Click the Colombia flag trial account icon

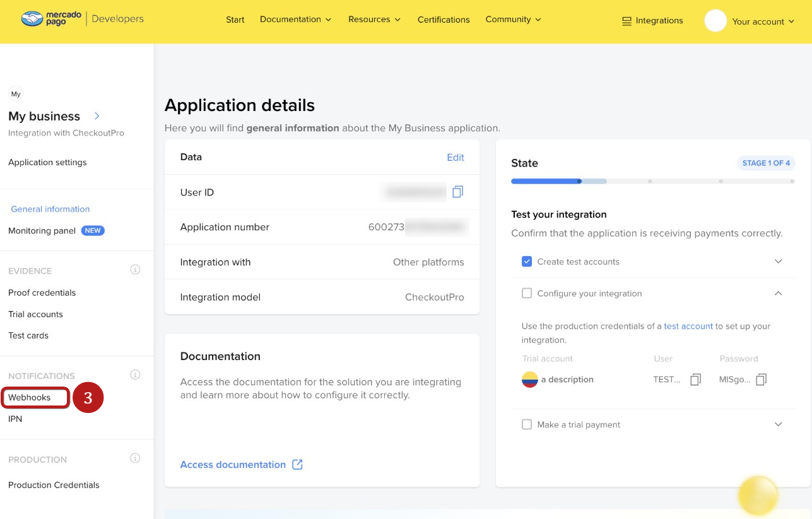529,380
